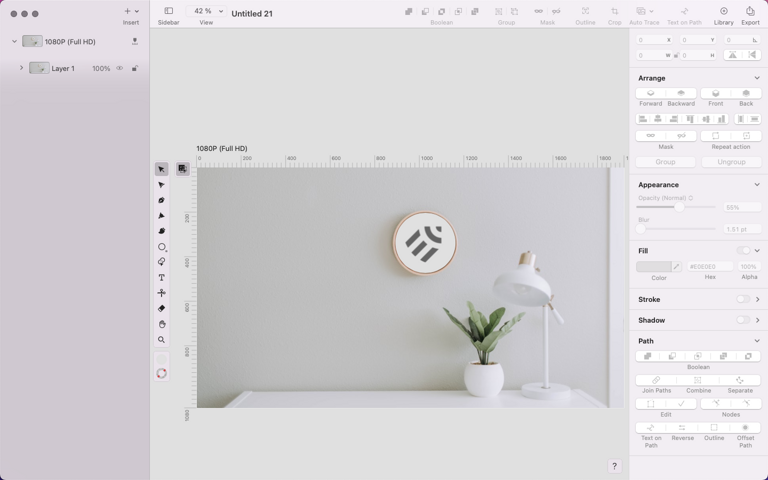The width and height of the screenshot is (768, 480).
Task: Toggle the width-height proportion lock
Action: tap(676, 55)
